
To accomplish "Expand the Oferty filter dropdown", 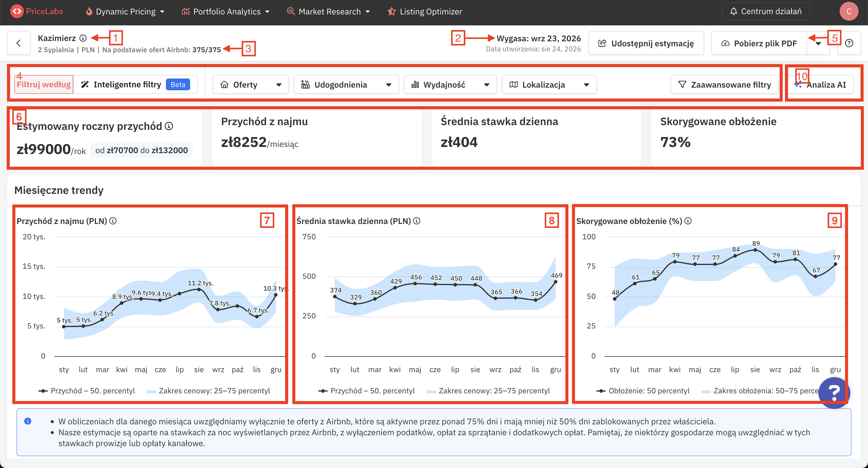I will (250, 84).
